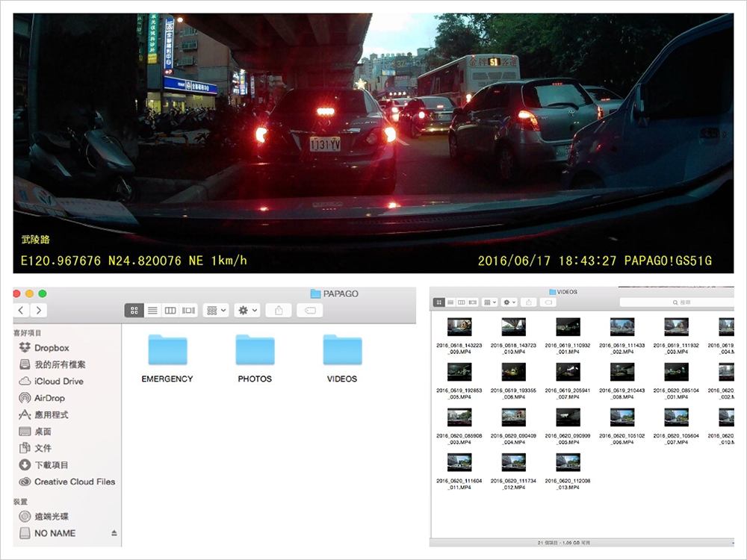The image size is (747, 560).
Task: Minimize the PAPAGO Finder window
Action: pos(30,293)
